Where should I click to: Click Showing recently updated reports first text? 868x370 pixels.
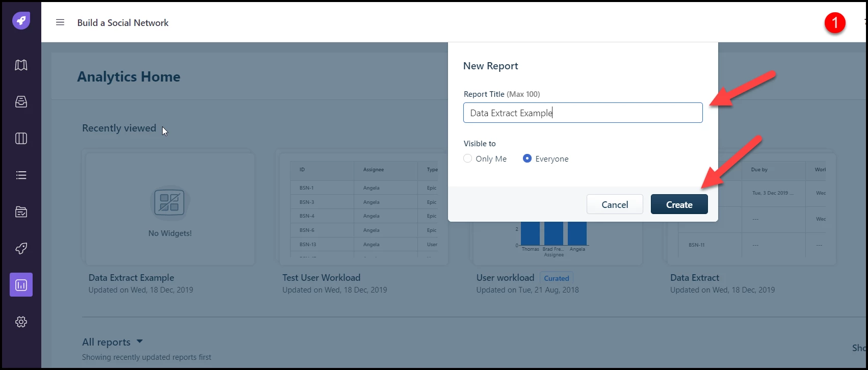point(147,357)
